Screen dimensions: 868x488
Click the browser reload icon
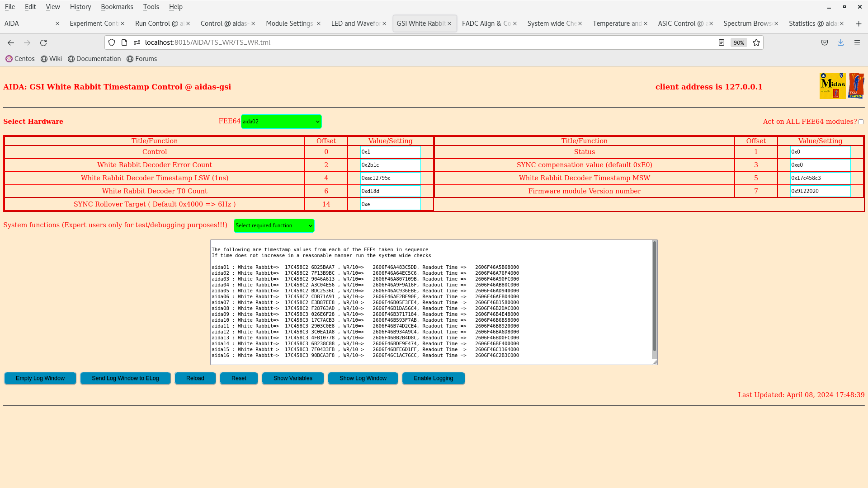coord(43,42)
